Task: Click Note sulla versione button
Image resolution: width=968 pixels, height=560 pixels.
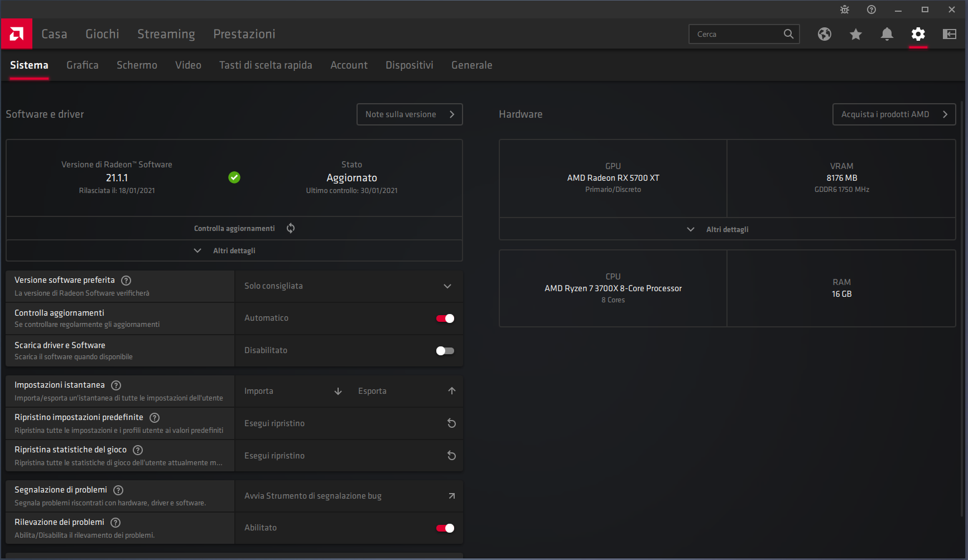Action: point(410,114)
